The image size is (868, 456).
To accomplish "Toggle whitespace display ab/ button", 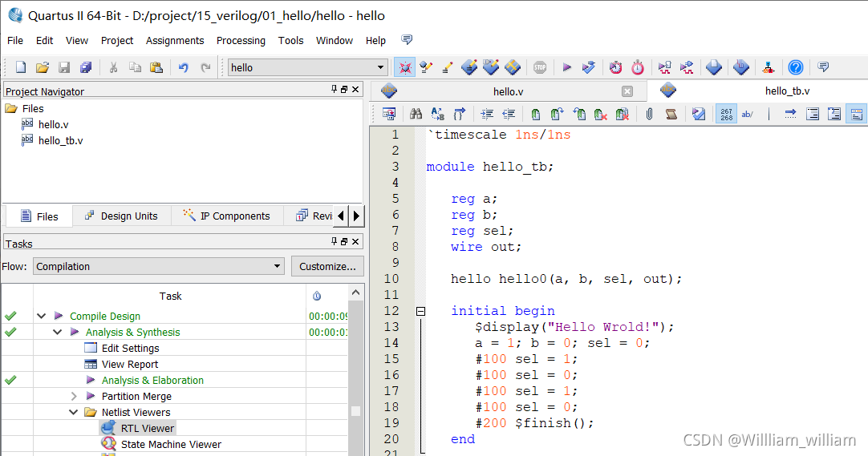I will coord(748,114).
